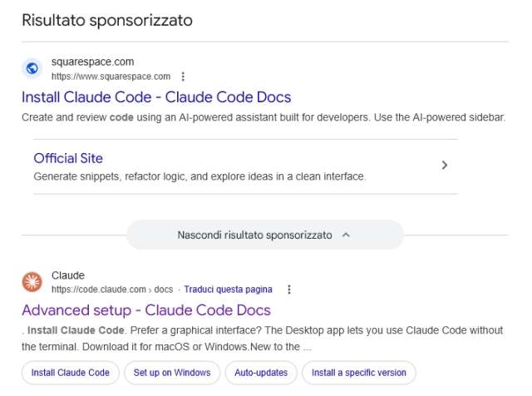532x396 pixels.
Task: Click the orange Claude logo favicon
Action: click(32, 282)
